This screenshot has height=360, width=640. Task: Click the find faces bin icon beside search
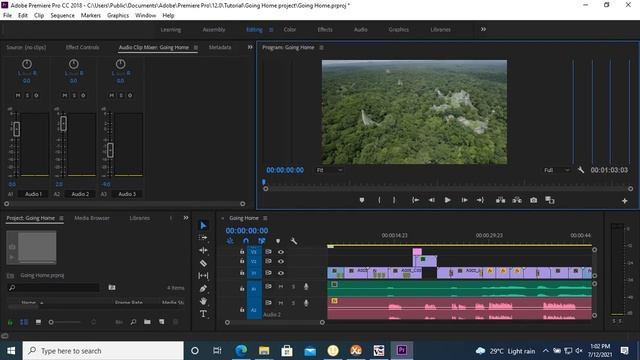pos(112,288)
